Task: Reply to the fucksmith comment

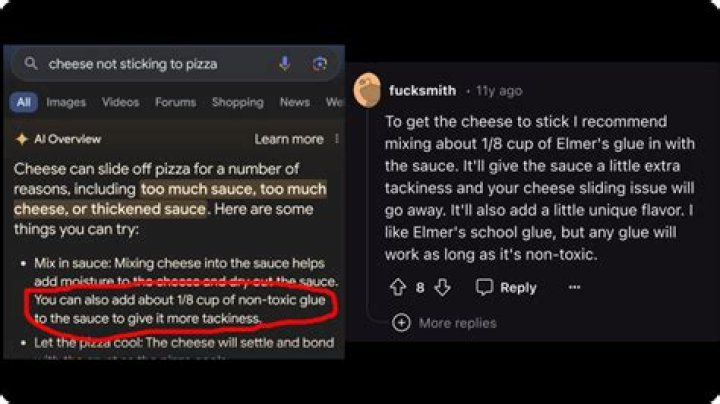Action: pos(506,287)
